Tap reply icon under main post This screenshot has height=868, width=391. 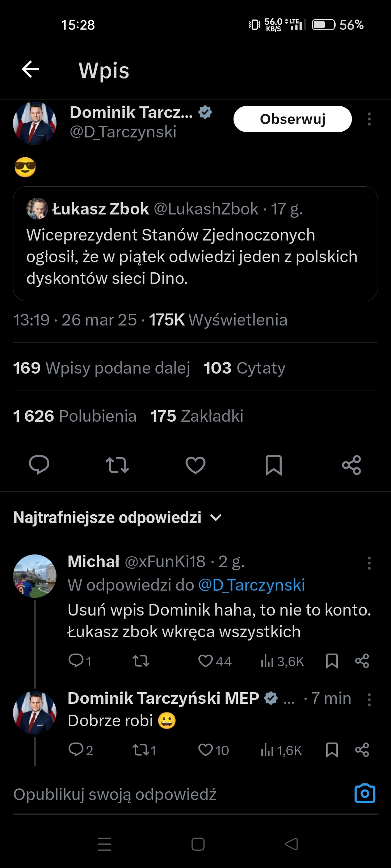(x=39, y=465)
